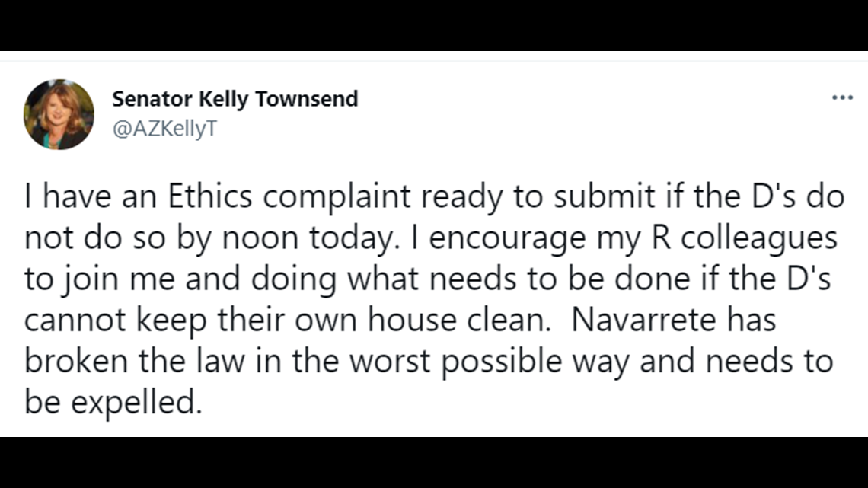Image resolution: width=868 pixels, height=488 pixels.
Task: Click Kelly Townsend's profile avatar photo
Action: click(59, 114)
